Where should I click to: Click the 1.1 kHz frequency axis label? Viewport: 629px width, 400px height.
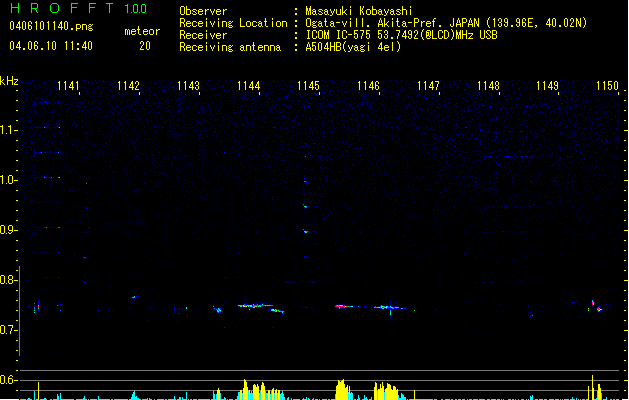click(9, 130)
